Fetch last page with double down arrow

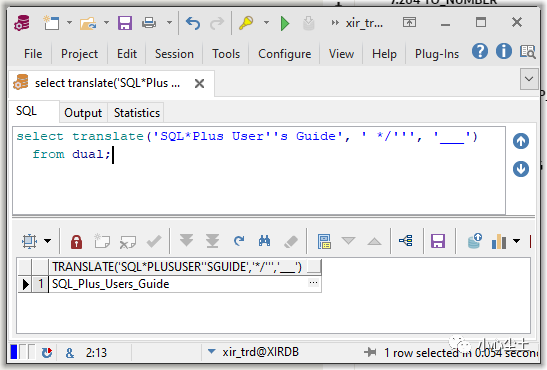212,241
